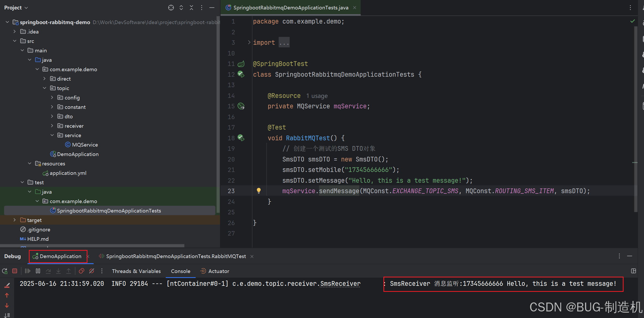Unfold the collapsed import block

(x=249, y=42)
